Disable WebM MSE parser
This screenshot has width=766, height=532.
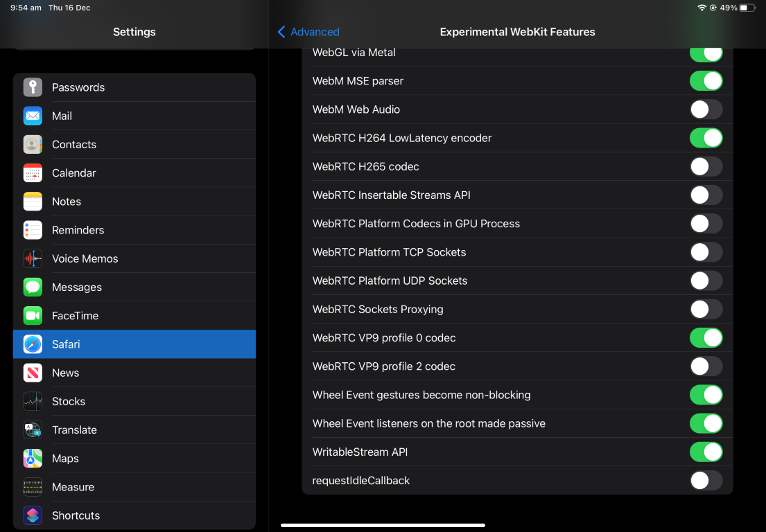click(706, 81)
